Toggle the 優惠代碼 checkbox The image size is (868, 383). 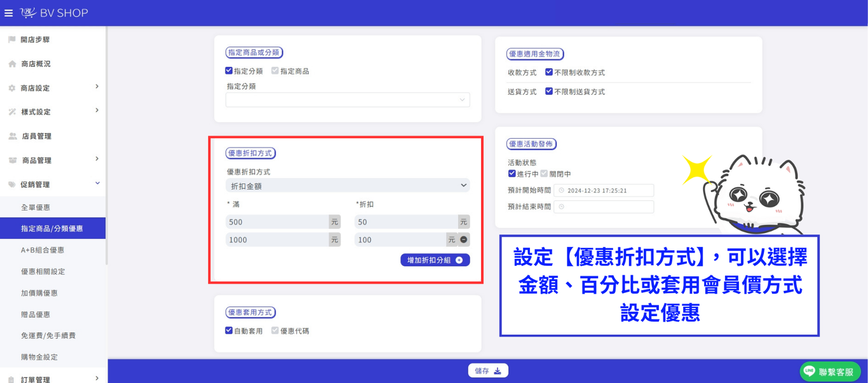coord(275,331)
